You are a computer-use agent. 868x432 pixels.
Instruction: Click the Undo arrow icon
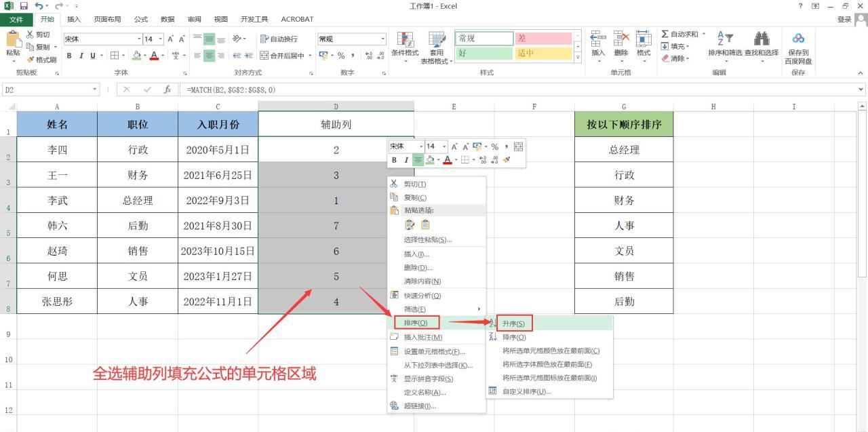pyautogui.click(x=39, y=6)
